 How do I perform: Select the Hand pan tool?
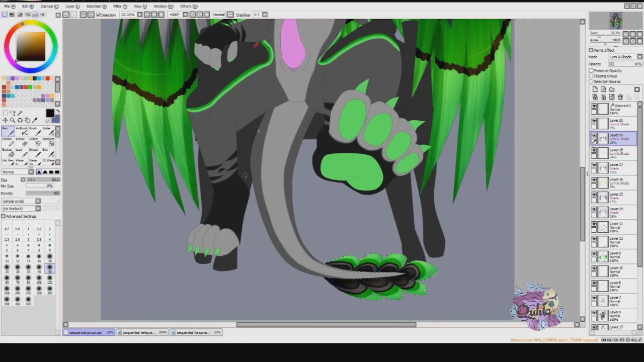(x=27, y=120)
